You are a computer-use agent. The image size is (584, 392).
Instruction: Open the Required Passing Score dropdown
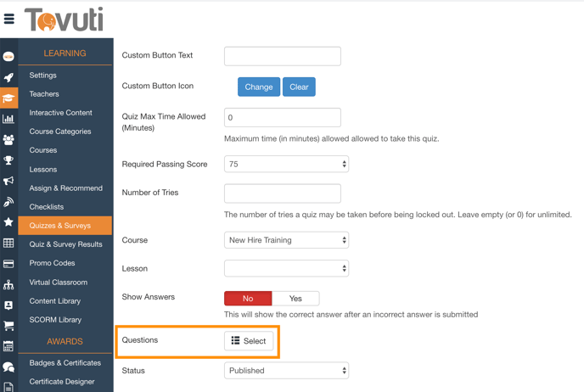tap(286, 165)
